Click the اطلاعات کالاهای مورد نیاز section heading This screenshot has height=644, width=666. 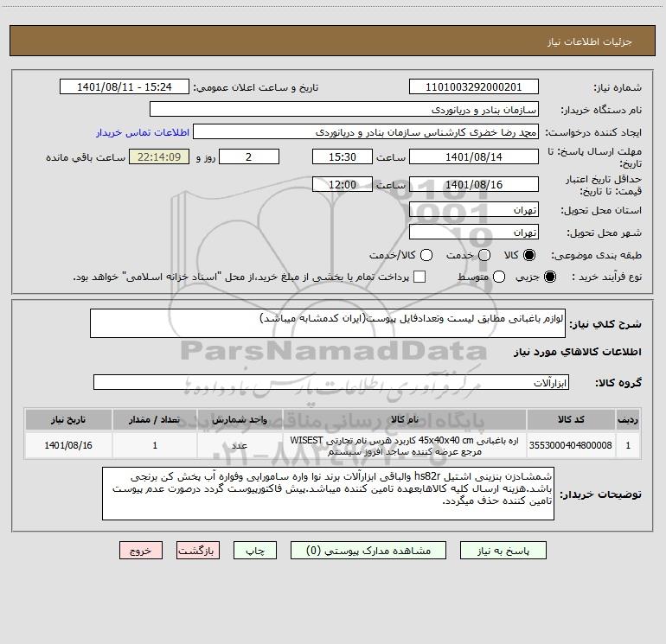577,352
